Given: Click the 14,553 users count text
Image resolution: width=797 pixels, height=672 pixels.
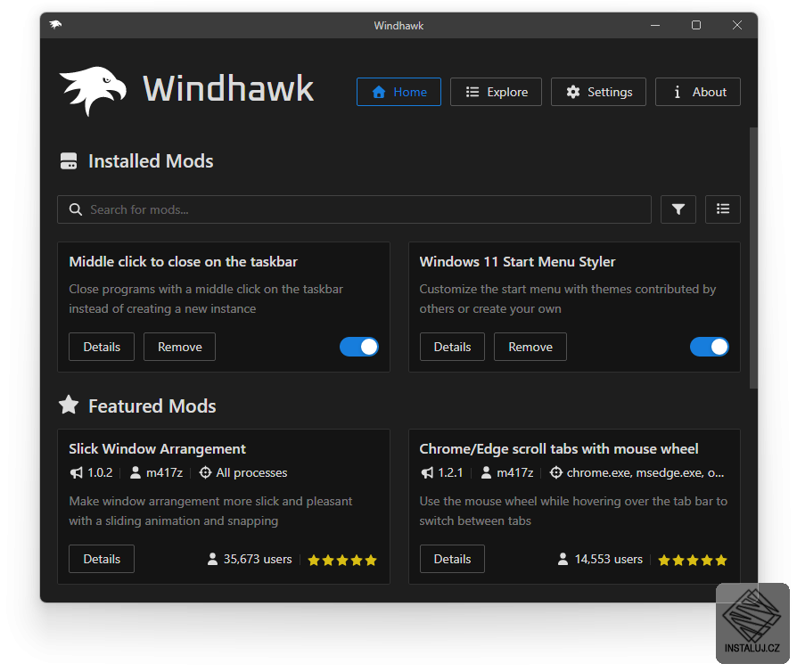Looking at the screenshot, I should coord(608,559).
